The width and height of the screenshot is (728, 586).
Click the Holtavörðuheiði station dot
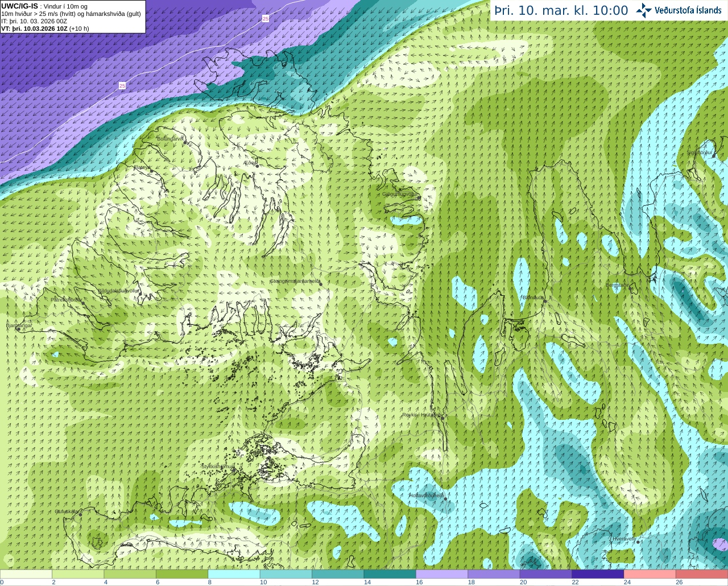pyautogui.click(x=445, y=499)
